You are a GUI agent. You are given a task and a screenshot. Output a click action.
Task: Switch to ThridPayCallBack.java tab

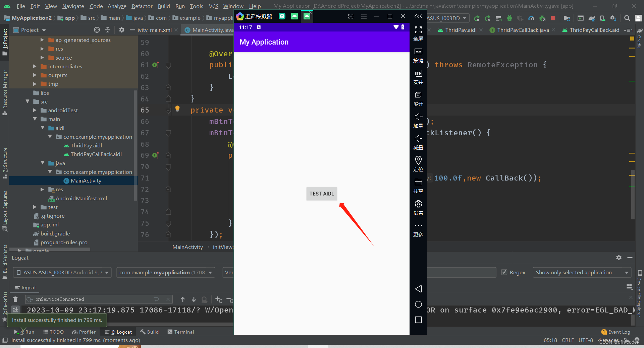[523, 30]
